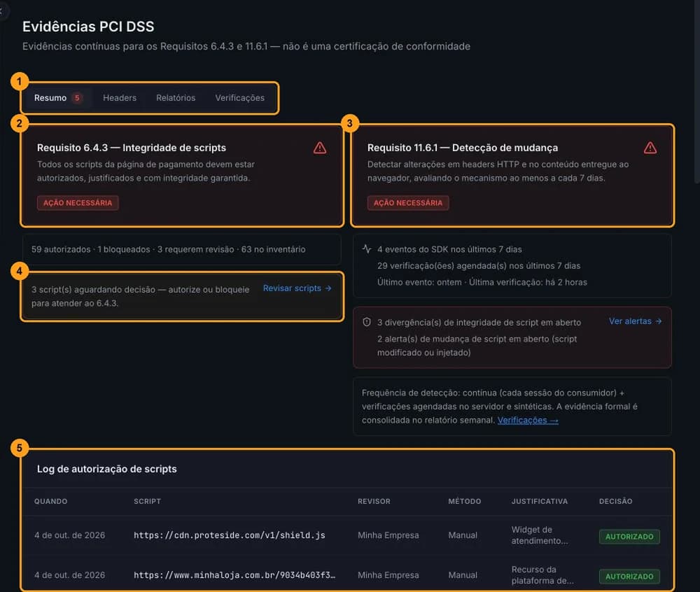Click the REVISOR column header
This screenshot has width=700, height=592.
pos(374,502)
